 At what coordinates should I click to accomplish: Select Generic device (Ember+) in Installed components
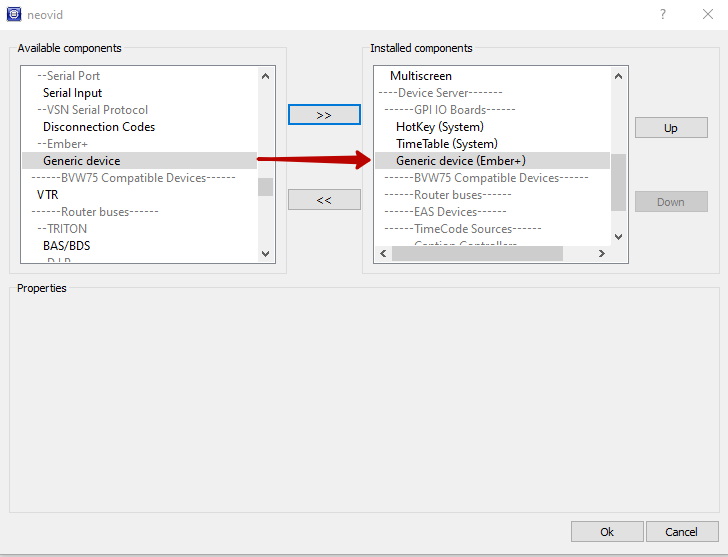492,161
